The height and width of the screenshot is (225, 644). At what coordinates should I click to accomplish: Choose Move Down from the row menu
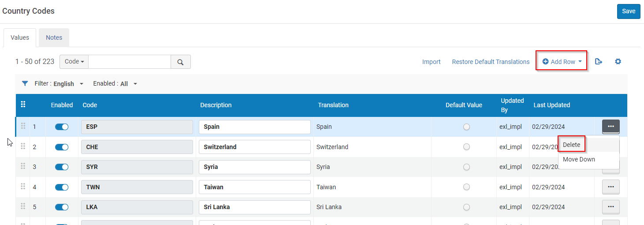pyautogui.click(x=579, y=159)
